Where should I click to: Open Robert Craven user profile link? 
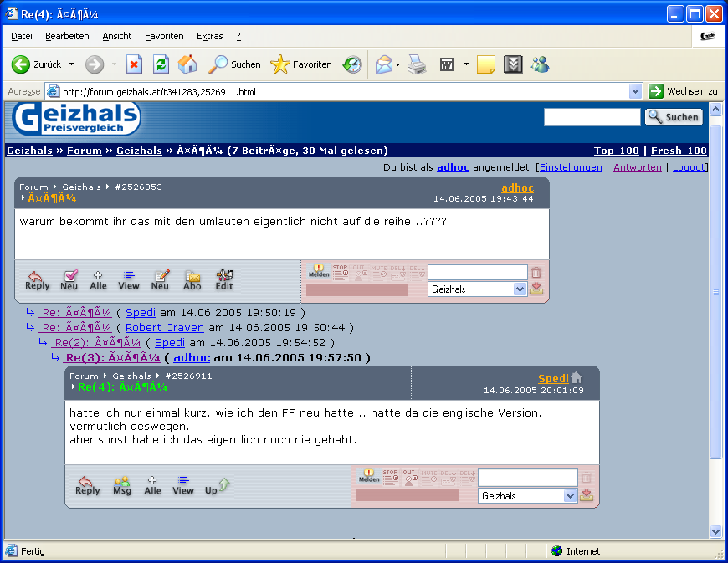point(164,328)
